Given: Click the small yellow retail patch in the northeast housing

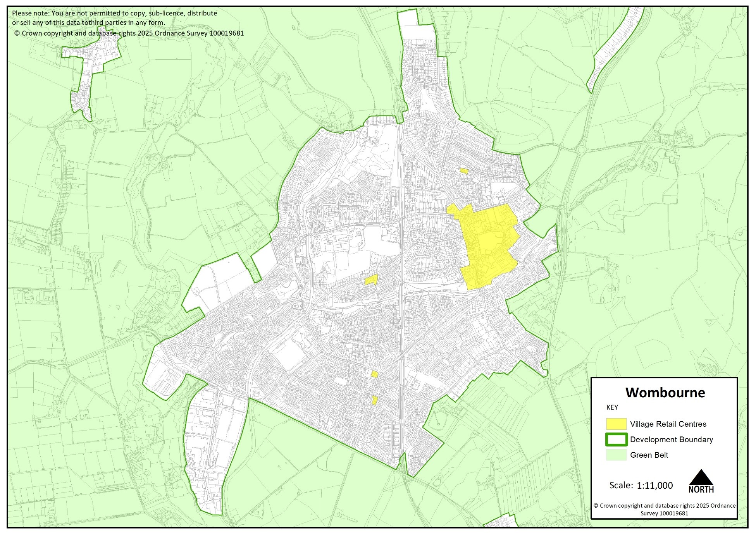Looking at the screenshot, I should tap(464, 171).
